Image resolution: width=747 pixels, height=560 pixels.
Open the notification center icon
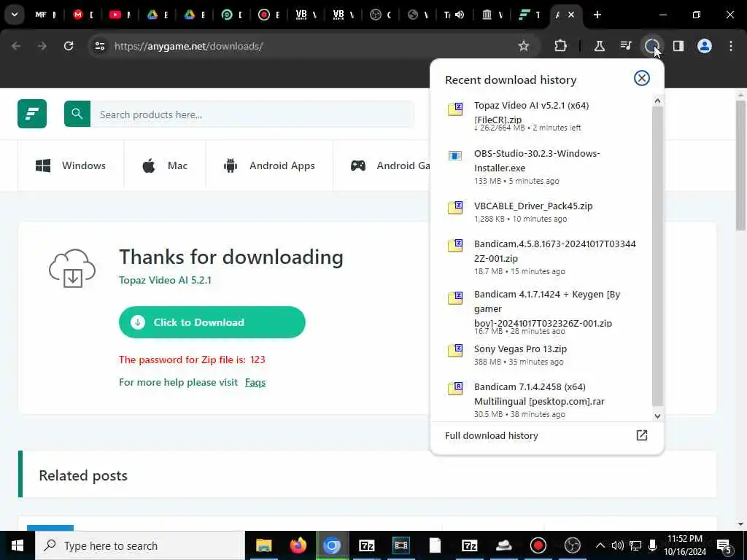click(x=724, y=546)
